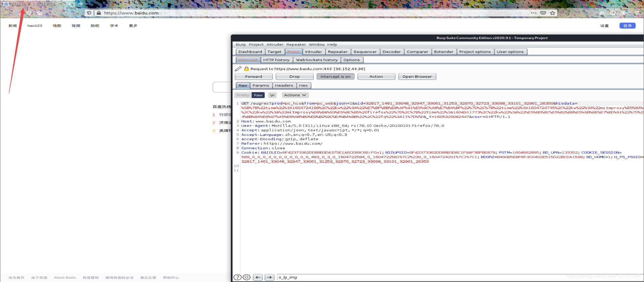
Task: Open the Decoder tab
Action: (391, 52)
